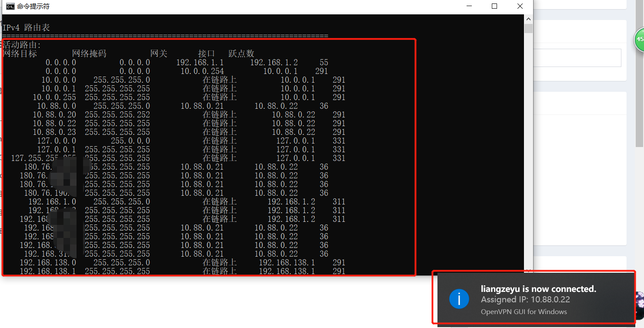Click the 'OpenVPN GUI for Windows' label
Screen dimensions: 644x328
click(524, 311)
